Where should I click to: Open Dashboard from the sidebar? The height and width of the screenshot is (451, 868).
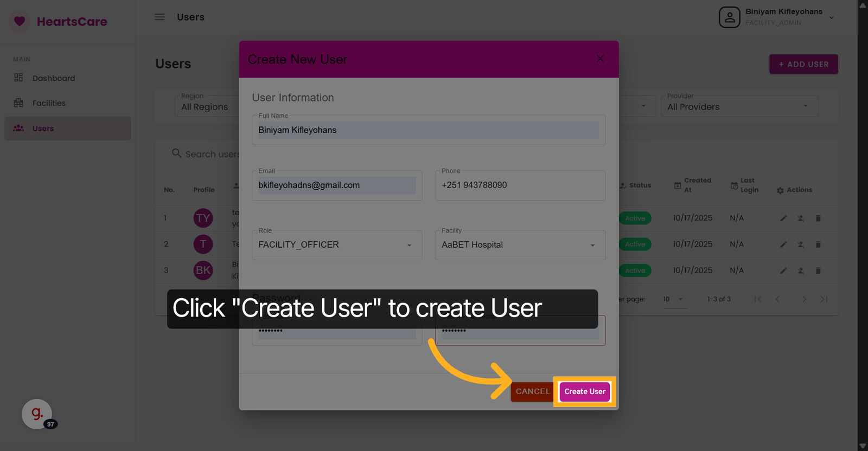(x=53, y=78)
